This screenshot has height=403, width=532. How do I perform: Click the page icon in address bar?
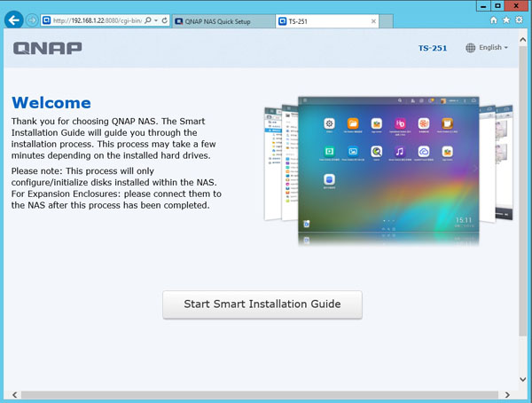click(46, 20)
